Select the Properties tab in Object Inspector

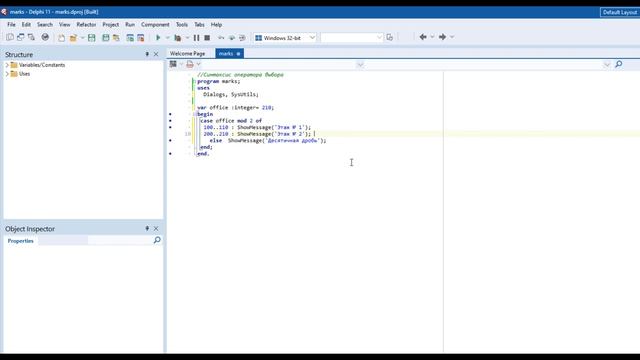(20, 241)
